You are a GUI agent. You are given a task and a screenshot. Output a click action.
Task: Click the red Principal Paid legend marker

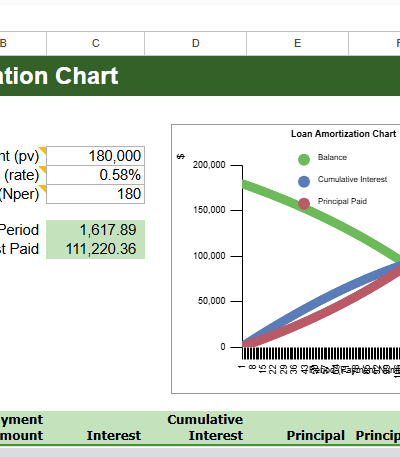click(x=304, y=203)
